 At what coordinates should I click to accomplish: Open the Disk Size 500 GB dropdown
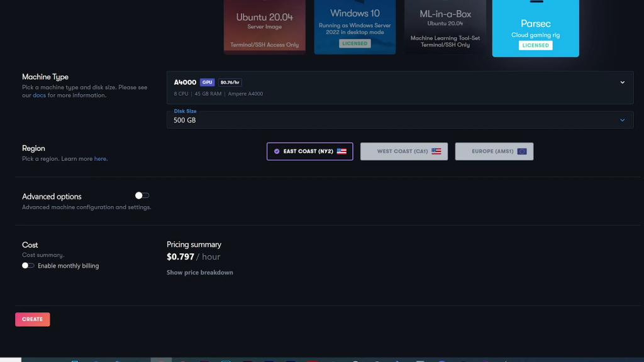(x=400, y=120)
